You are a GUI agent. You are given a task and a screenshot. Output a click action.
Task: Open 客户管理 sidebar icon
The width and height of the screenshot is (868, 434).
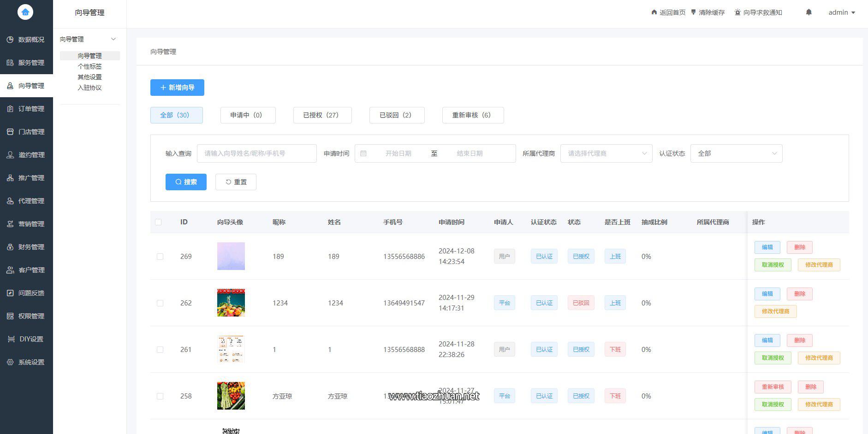click(10, 270)
